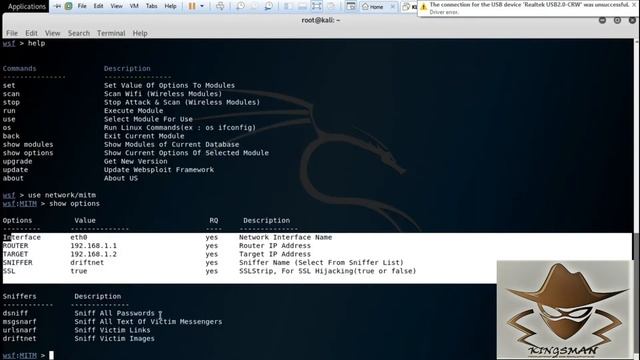
Task: Toggle the library sidebar view icon
Action: click(288, 6)
